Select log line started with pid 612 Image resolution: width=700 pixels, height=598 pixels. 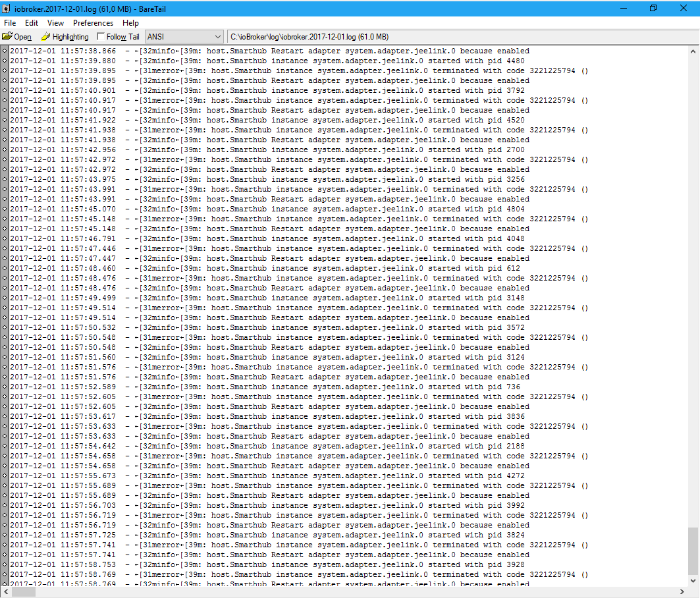[265, 268]
